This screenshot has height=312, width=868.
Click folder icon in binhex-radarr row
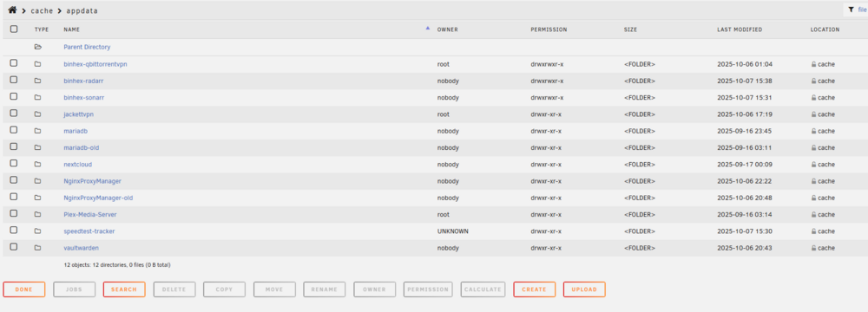click(x=37, y=81)
